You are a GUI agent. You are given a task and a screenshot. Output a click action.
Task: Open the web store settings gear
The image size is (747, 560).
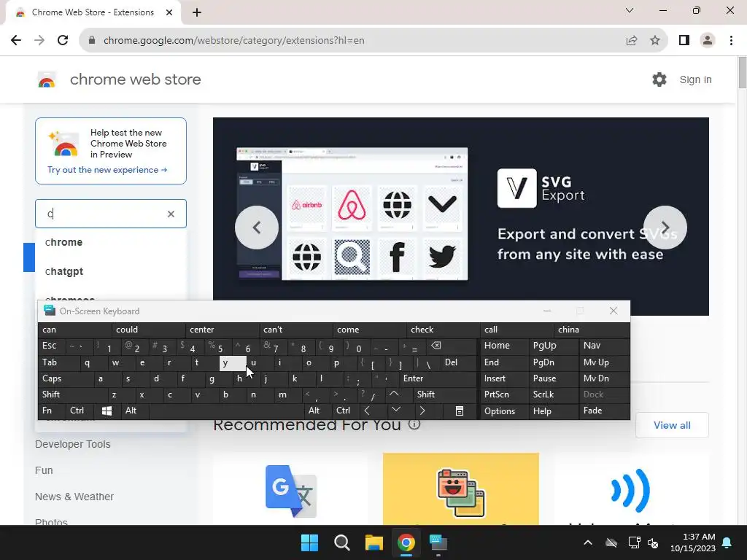click(x=659, y=79)
